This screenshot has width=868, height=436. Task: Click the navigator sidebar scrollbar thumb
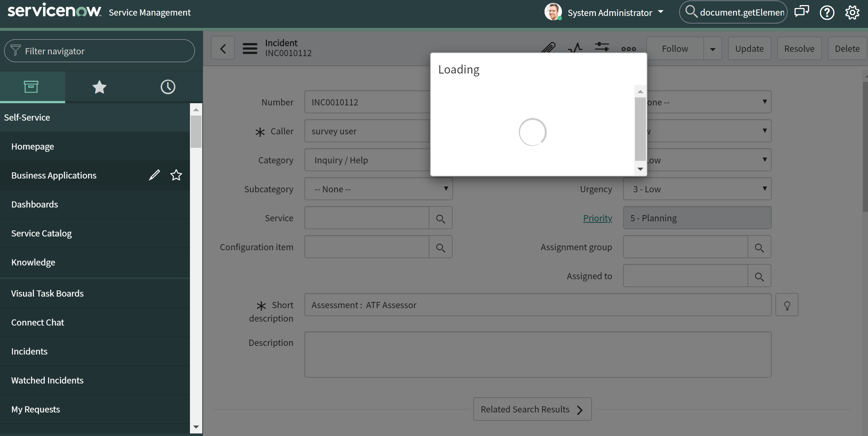click(x=196, y=131)
